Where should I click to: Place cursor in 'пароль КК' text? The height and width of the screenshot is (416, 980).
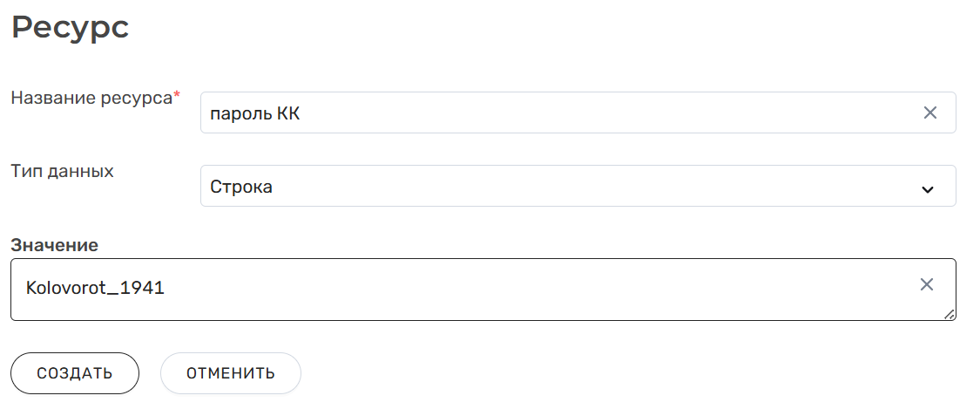[255, 114]
